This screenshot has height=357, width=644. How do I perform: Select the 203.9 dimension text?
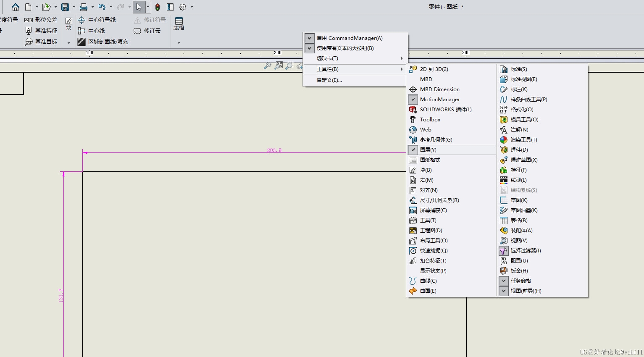274,150
